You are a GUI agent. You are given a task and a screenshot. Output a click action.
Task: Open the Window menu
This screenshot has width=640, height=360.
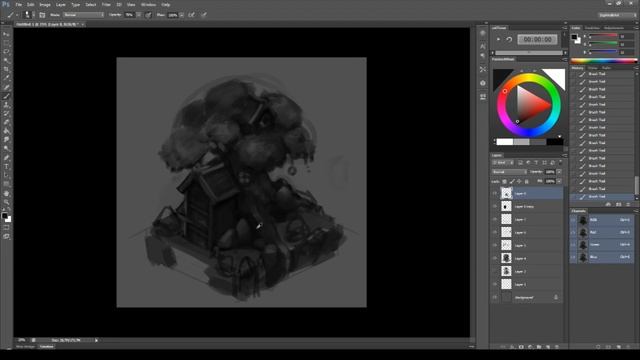click(149, 4)
